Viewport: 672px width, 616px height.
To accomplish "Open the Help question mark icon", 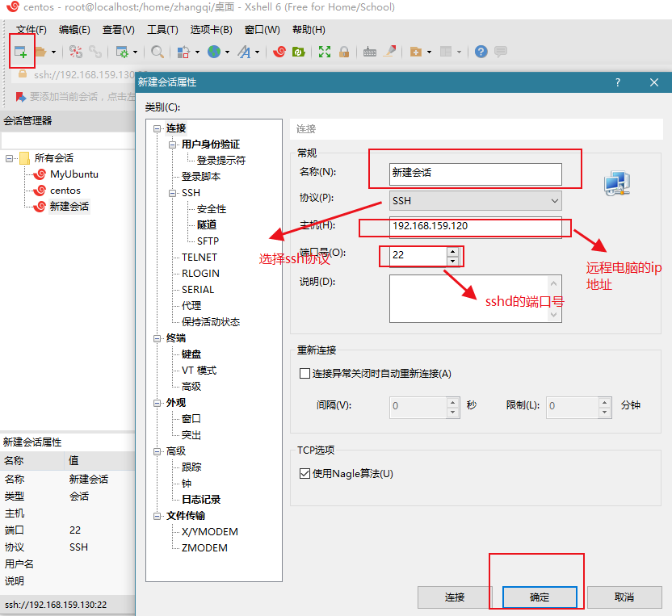I will click(x=481, y=52).
